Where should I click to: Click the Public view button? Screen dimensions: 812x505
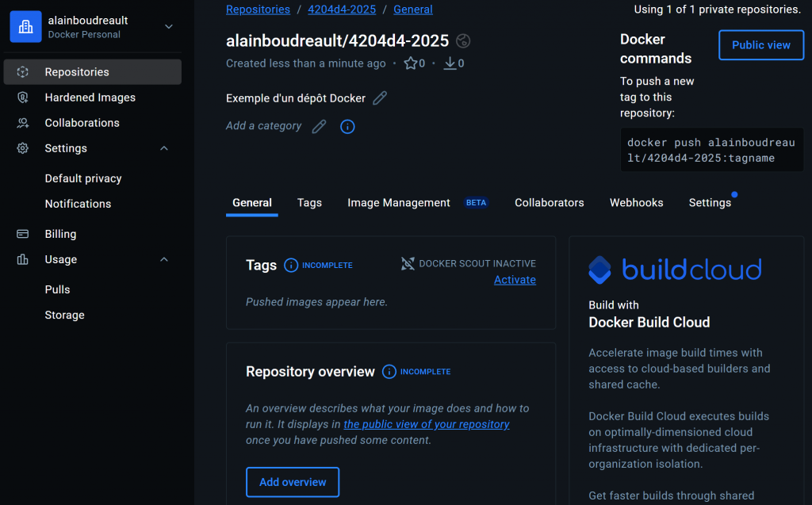(760, 45)
